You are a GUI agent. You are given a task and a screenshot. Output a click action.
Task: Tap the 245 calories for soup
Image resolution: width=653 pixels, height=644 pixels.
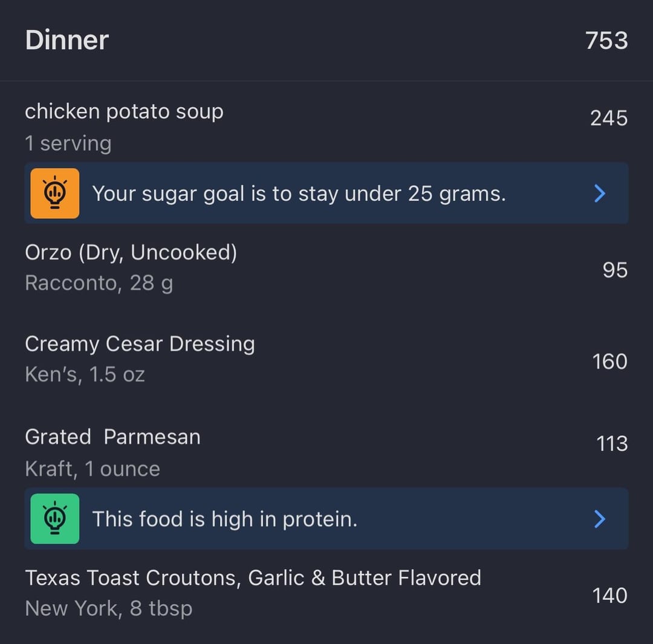tap(609, 119)
